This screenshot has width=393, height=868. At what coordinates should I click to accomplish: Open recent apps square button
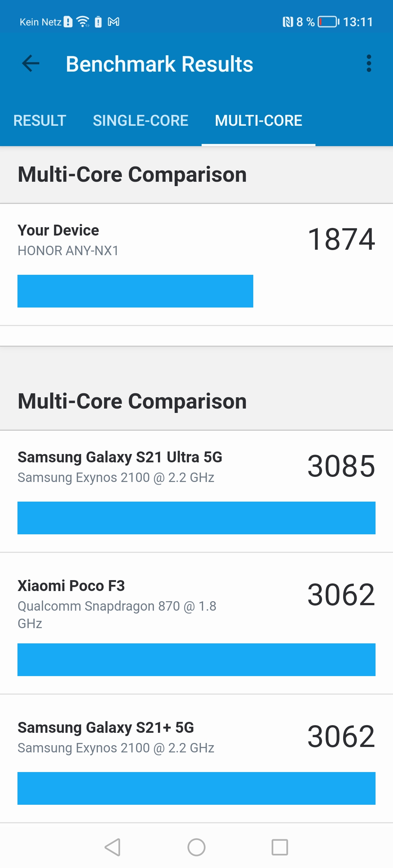pyautogui.click(x=280, y=847)
